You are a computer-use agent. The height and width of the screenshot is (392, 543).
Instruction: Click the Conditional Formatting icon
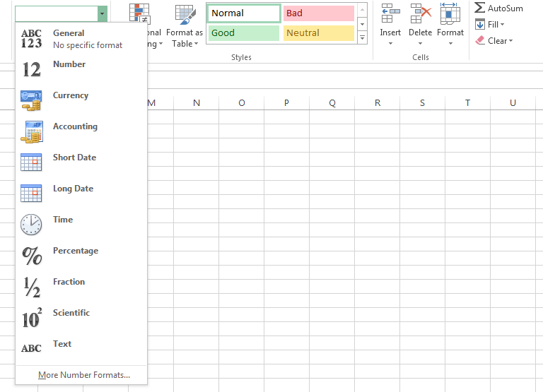point(139,13)
